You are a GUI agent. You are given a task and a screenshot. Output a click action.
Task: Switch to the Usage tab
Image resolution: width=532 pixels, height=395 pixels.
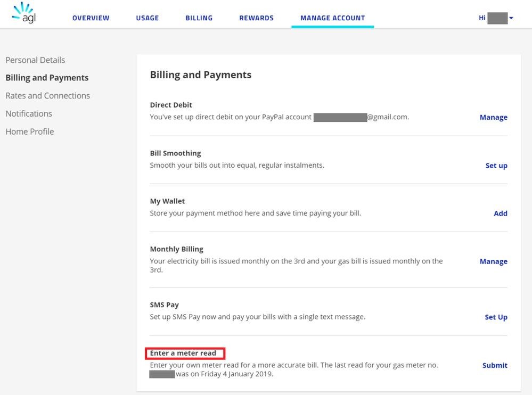point(147,18)
